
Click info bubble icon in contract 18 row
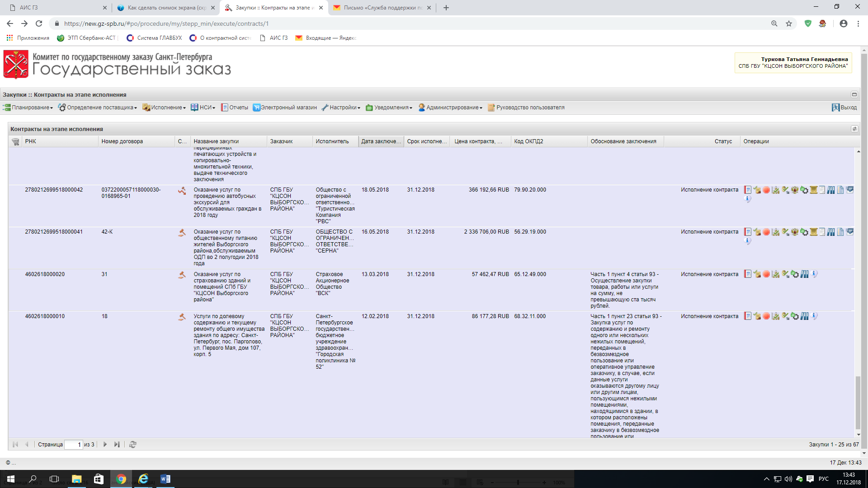pos(814,316)
